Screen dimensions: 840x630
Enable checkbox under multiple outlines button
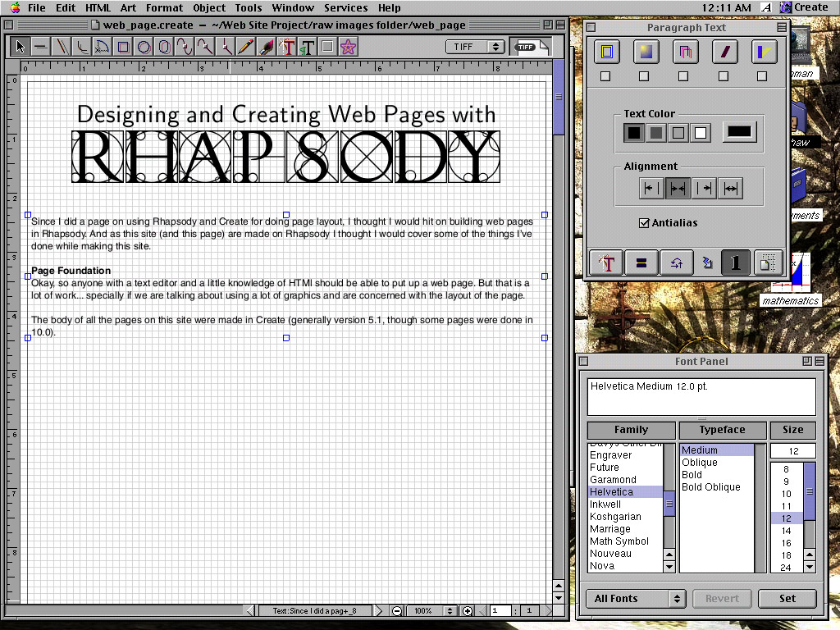tap(683, 76)
